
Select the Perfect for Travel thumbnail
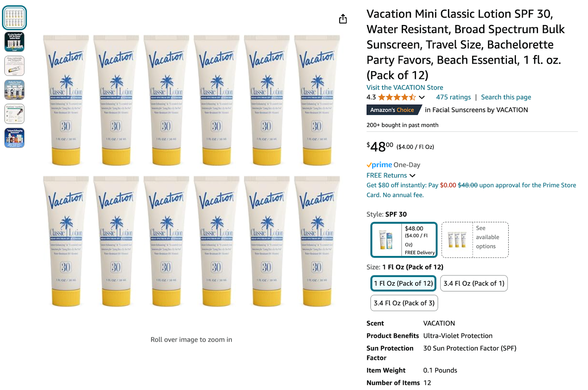point(15,89)
